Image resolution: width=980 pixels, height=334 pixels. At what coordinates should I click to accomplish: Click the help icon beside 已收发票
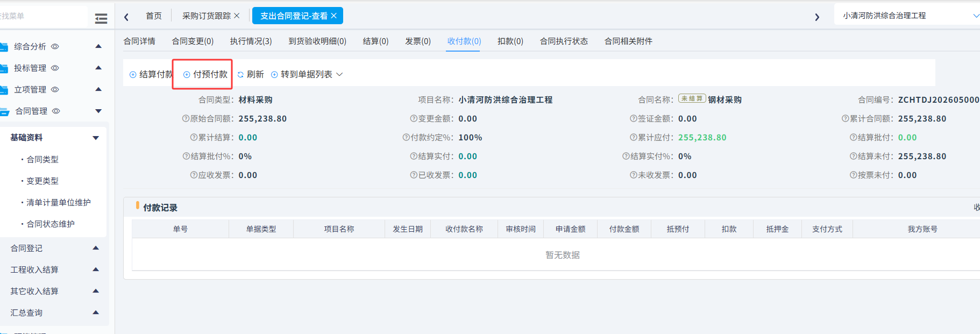(414, 175)
